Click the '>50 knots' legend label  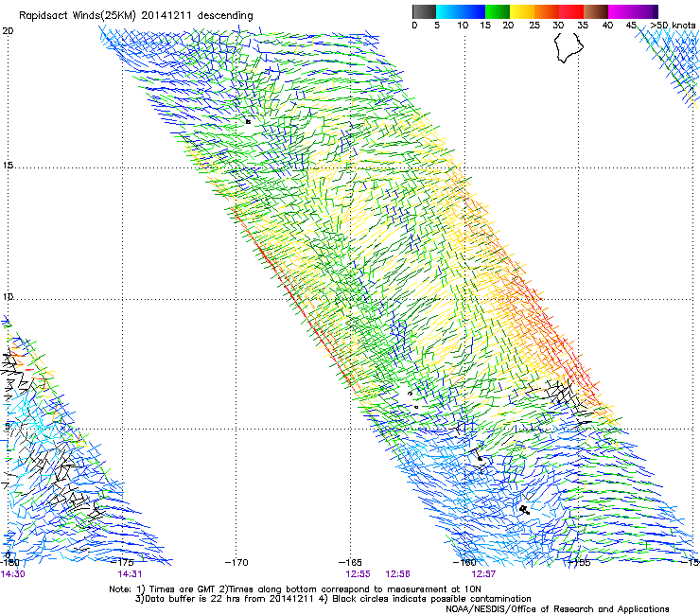(x=673, y=26)
